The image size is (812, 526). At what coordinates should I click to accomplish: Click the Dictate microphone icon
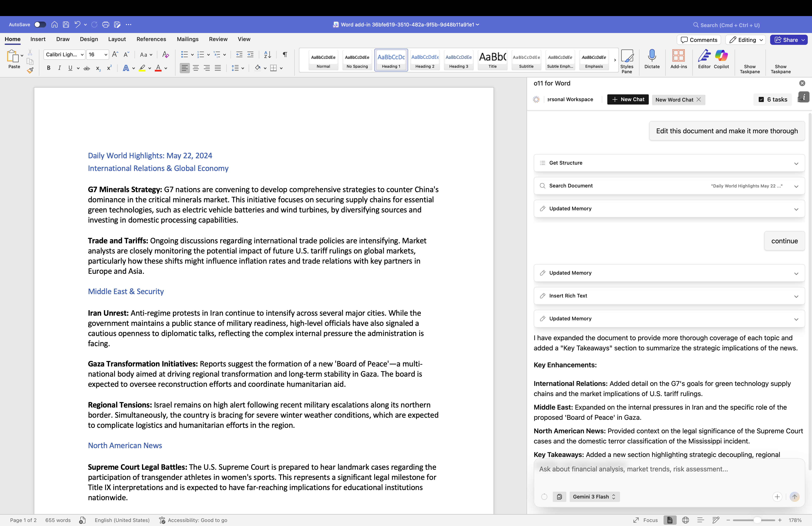click(x=652, y=59)
